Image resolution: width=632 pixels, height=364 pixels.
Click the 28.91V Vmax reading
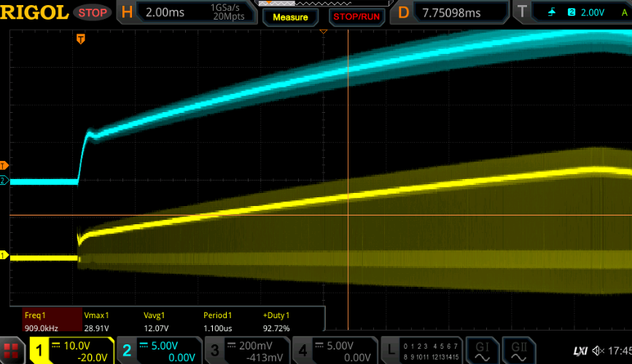tap(96, 328)
